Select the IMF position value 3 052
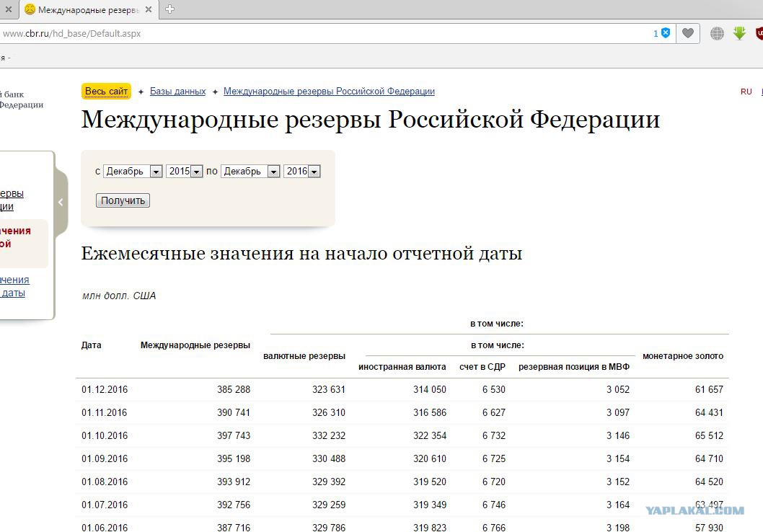 point(618,389)
